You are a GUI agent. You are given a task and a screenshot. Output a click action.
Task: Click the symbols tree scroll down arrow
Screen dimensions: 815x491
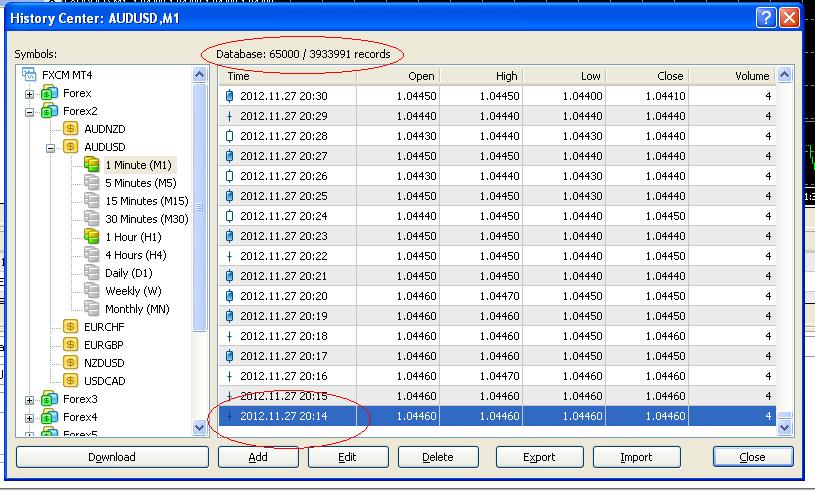coord(200,428)
